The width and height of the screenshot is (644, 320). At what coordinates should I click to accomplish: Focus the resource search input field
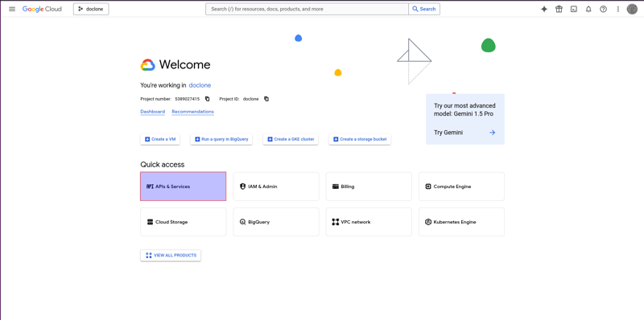(307, 9)
